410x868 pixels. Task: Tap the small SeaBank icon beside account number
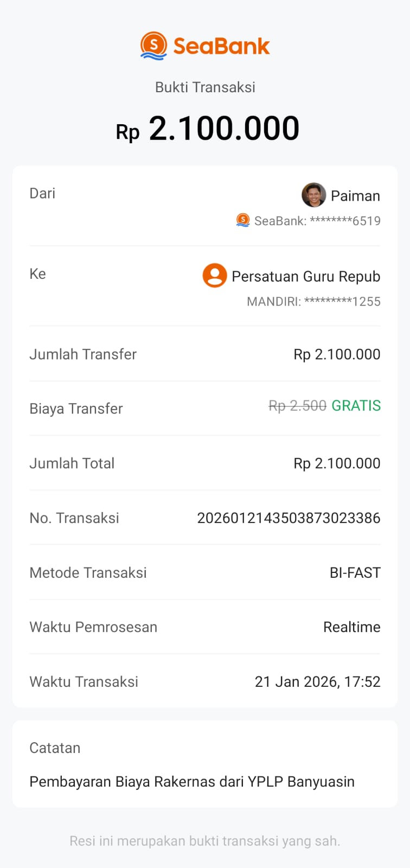click(x=243, y=220)
